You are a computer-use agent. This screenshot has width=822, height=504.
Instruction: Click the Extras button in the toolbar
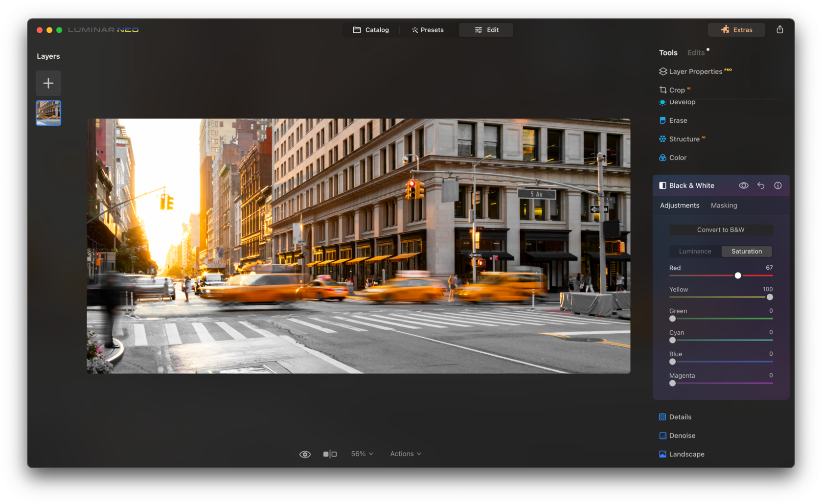pyautogui.click(x=736, y=29)
